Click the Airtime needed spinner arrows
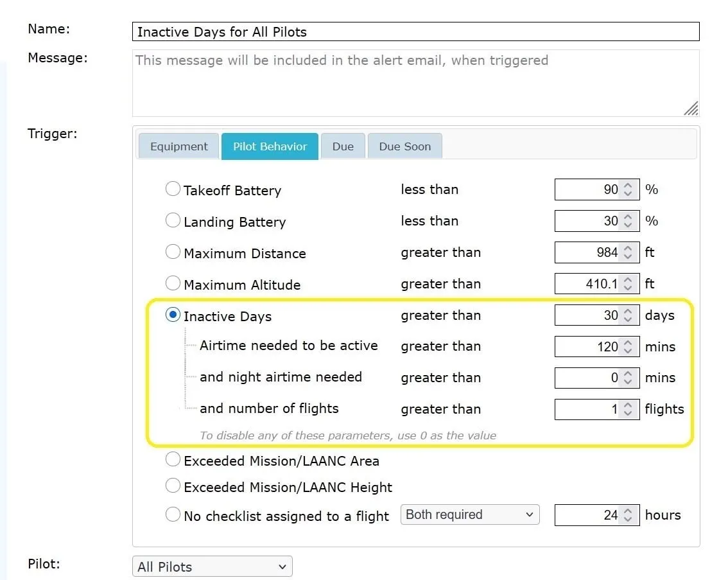Image resolution: width=728 pixels, height=580 pixels. coord(628,346)
